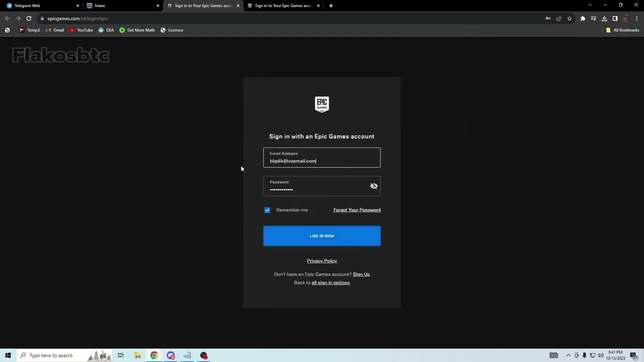Open the All Bookmarks folder
This screenshot has height=362, width=644.
[622, 30]
